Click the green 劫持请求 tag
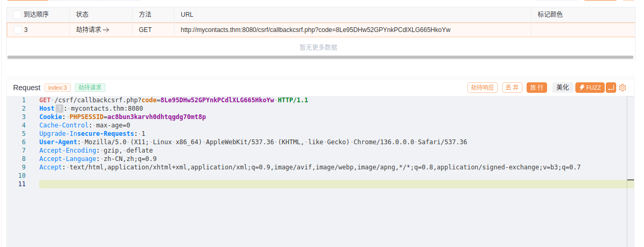 click(x=90, y=88)
